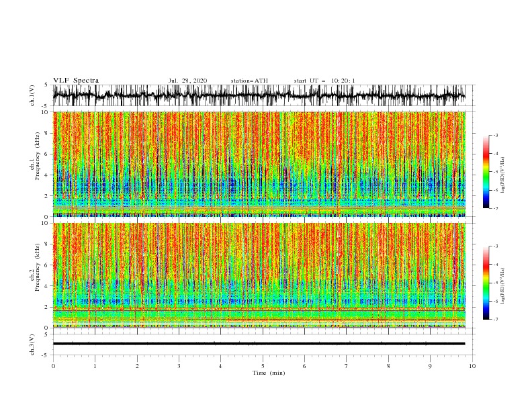532x411 pixels.
Task: Click the time axis tick label "0"
Action: [x=53, y=366]
